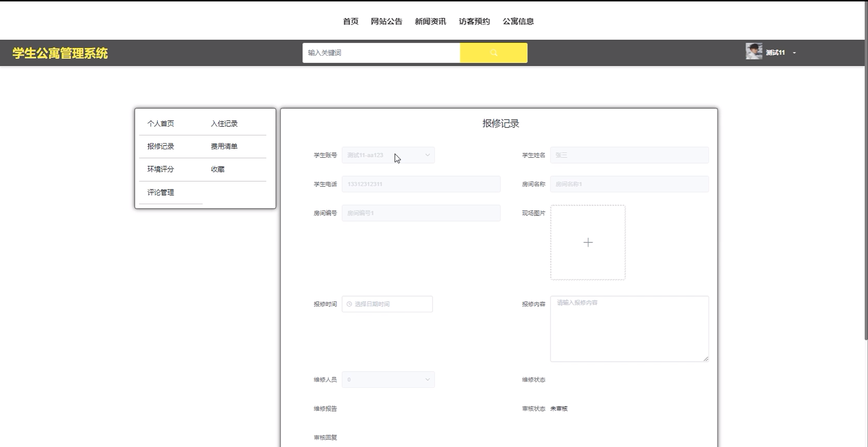The image size is (868, 447).
Task: Open 网站公告 in the top navigation
Action: coord(387,21)
